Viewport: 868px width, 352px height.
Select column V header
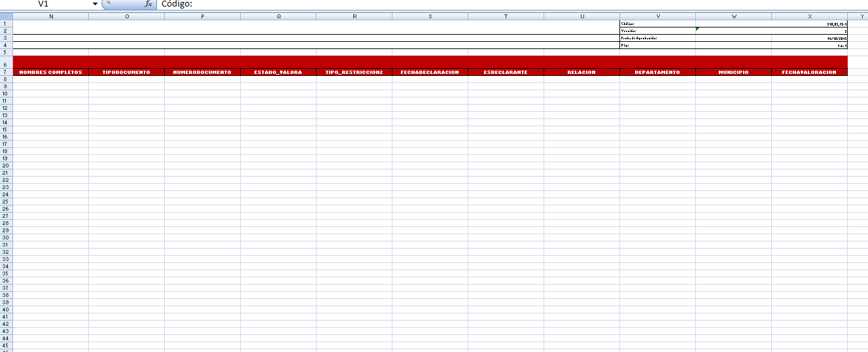tap(657, 16)
